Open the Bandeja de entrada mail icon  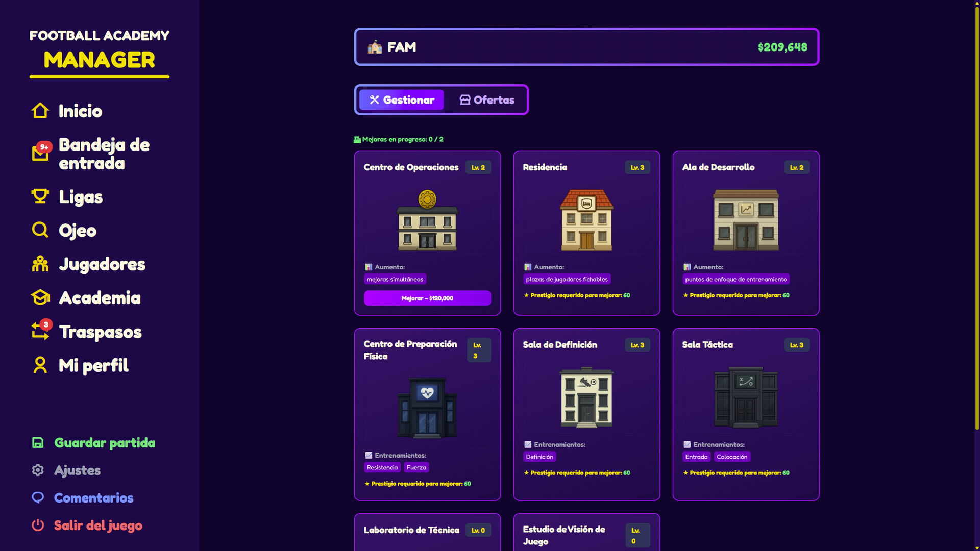pos(41,152)
